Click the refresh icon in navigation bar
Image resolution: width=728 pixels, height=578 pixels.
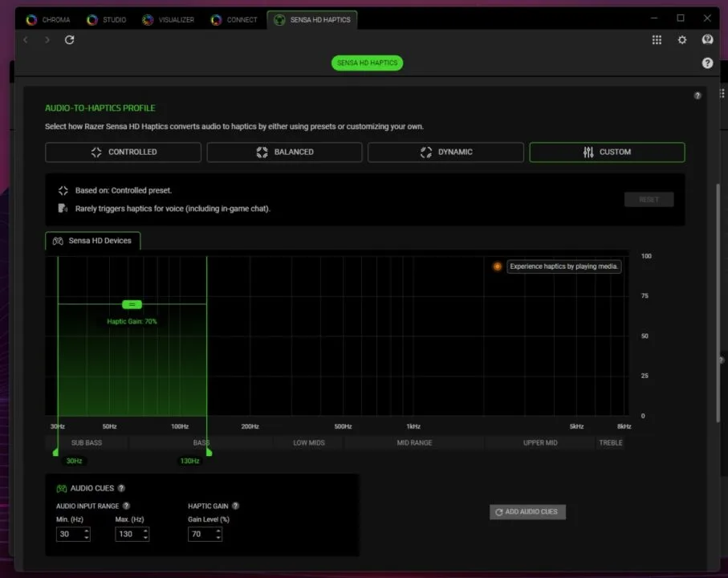[70, 39]
